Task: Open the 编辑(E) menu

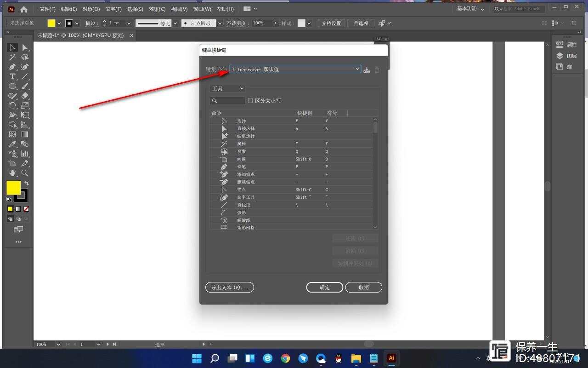Action: click(69, 9)
